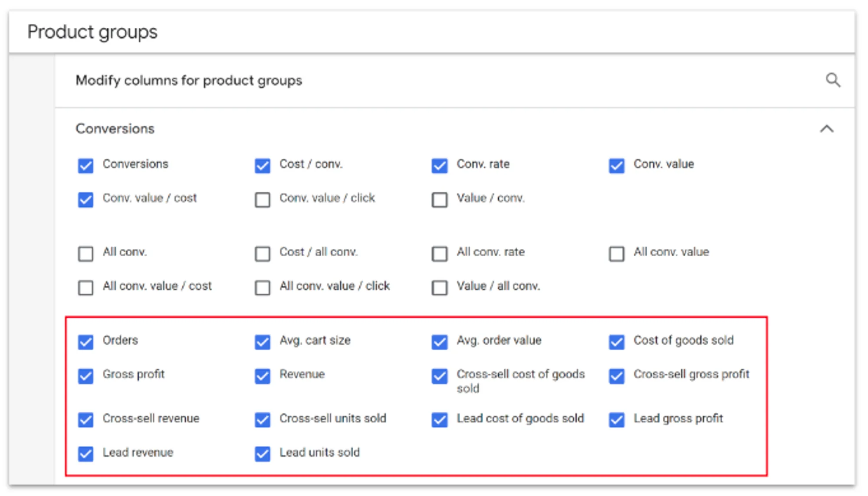Uncheck Cross-sell units sold
Screen dimensions: 868x496
[x=263, y=420]
